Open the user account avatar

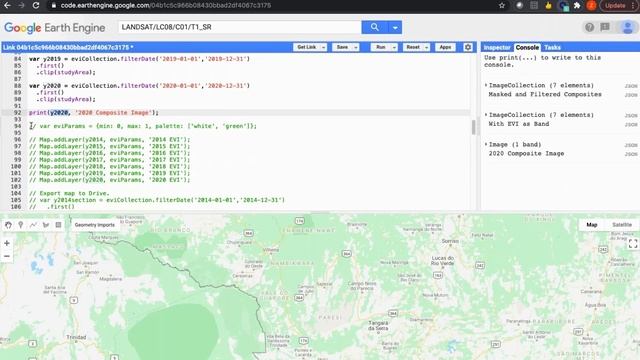click(x=627, y=27)
